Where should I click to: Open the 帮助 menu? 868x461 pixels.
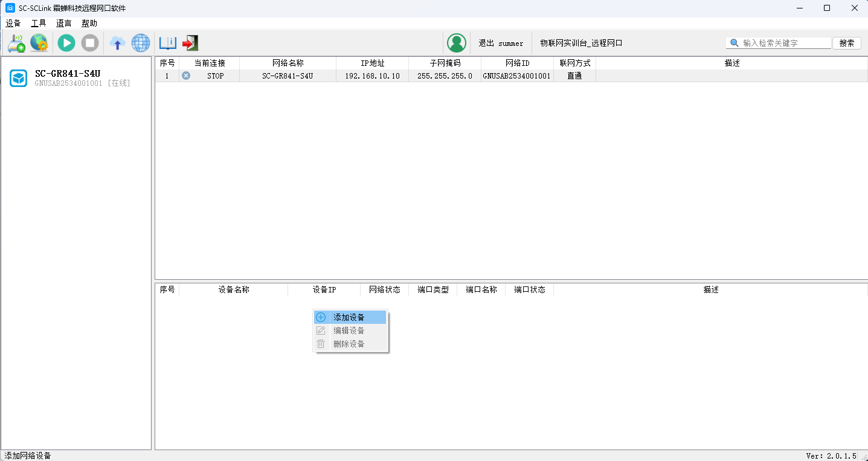click(89, 24)
